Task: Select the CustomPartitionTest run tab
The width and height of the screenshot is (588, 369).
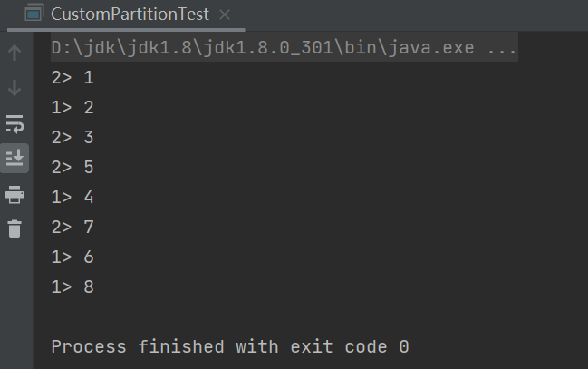Action: [130, 15]
